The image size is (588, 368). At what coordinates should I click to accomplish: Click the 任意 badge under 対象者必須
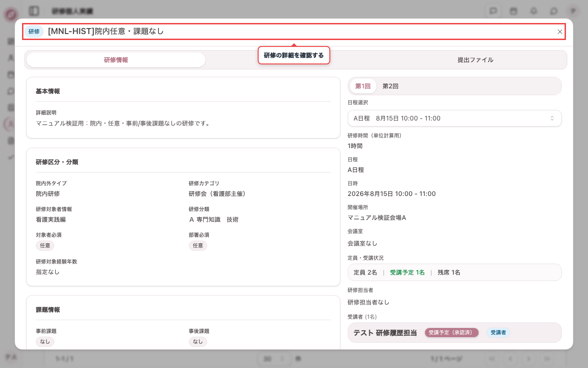coord(45,246)
